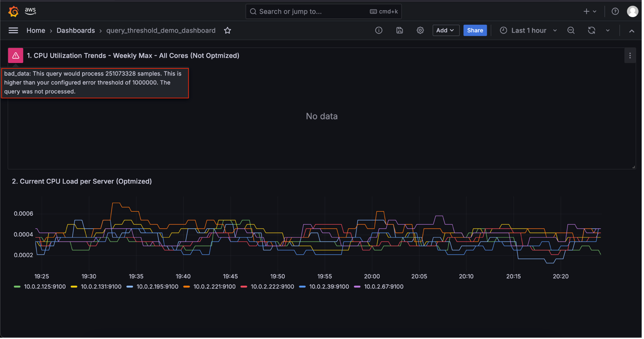Click the yellow color marker for 10.0.2.131:9100
Viewport: 644px width, 339px height.
pyautogui.click(x=73, y=286)
